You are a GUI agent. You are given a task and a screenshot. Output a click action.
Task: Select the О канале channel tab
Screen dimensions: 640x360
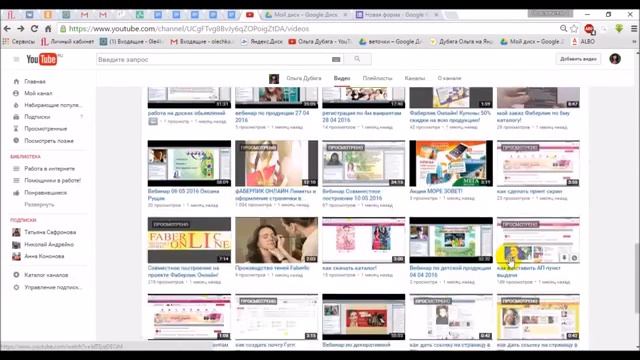click(x=449, y=78)
